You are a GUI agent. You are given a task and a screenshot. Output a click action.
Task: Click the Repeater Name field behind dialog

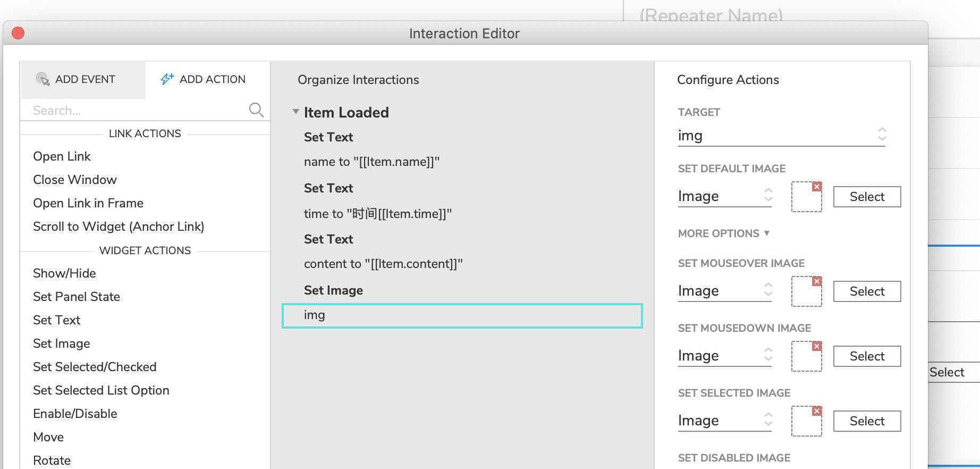pos(711,15)
